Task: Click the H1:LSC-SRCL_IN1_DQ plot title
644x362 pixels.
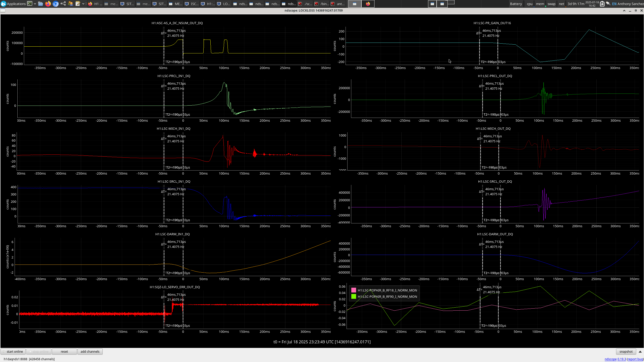Action: [x=174, y=181]
